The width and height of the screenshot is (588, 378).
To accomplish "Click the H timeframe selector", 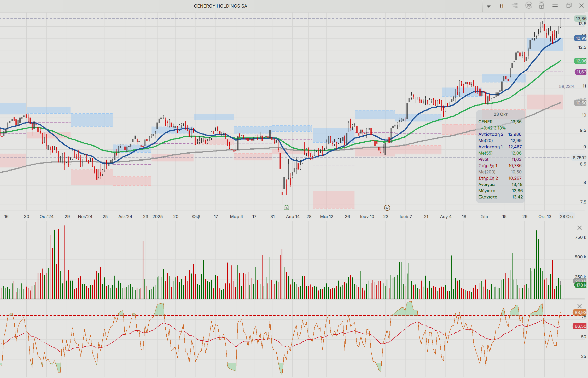I will pyautogui.click(x=501, y=6).
